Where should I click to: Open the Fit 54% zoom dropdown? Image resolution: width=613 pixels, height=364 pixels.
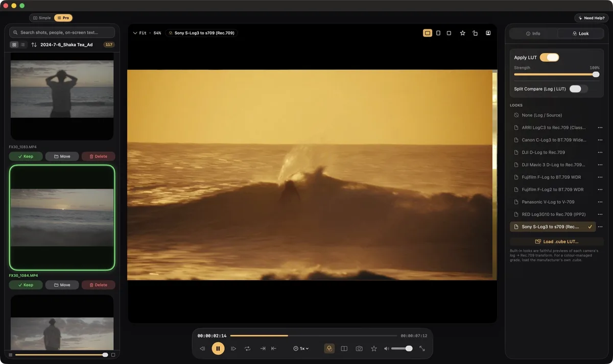click(x=147, y=33)
